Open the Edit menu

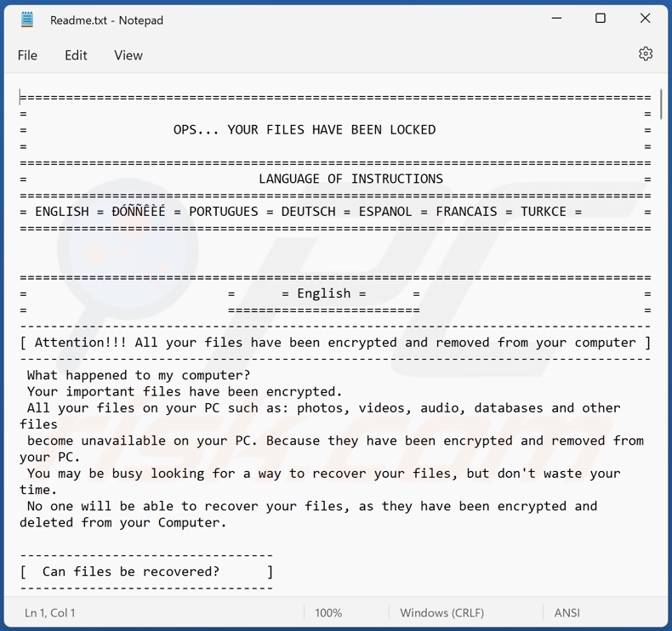[76, 55]
